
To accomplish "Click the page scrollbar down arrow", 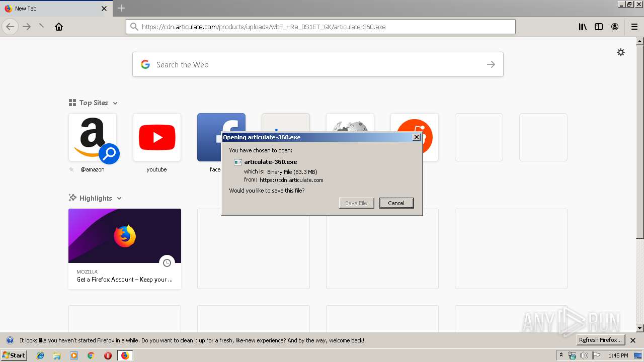I will 640,328.
